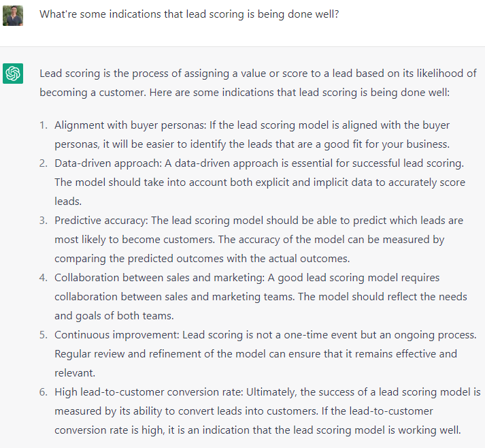Click the number 5 list marker
The width and height of the screenshot is (485, 448).
pyautogui.click(x=43, y=335)
